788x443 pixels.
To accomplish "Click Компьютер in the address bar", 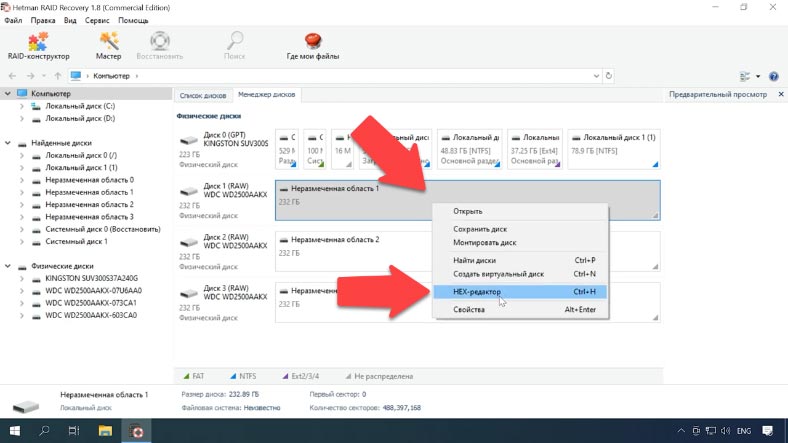I will (111, 76).
